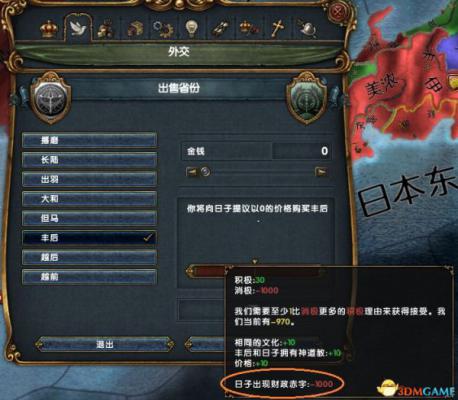Increase money with right arrow button

pyautogui.click(x=321, y=172)
